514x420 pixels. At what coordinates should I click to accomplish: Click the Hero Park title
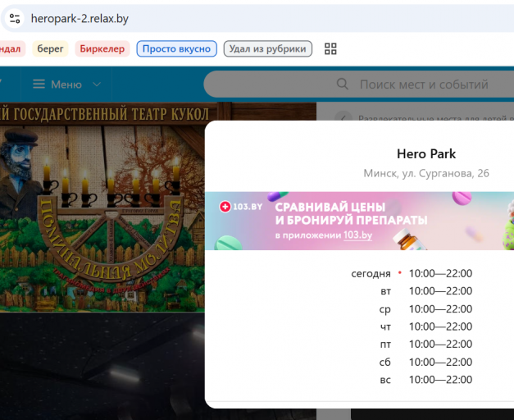[x=426, y=154]
